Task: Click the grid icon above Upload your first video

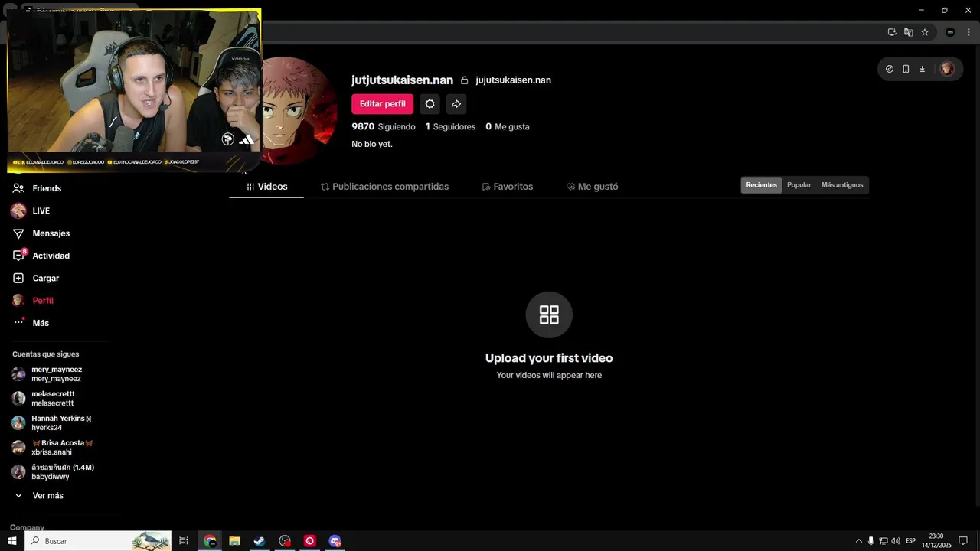Action: point(549,315)
